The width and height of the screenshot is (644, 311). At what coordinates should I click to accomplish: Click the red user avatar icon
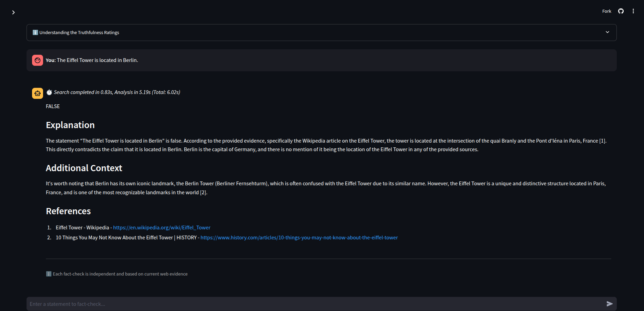[x=38, y=60]
